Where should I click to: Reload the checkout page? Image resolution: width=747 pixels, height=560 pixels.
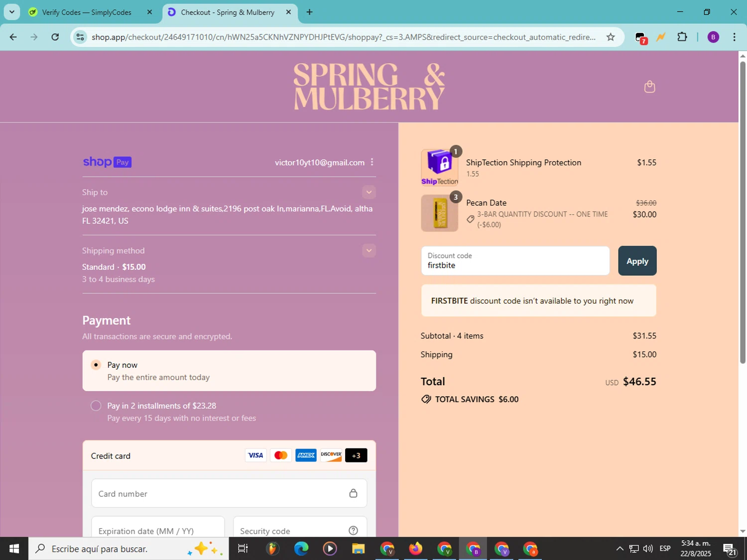click(55, 37)
